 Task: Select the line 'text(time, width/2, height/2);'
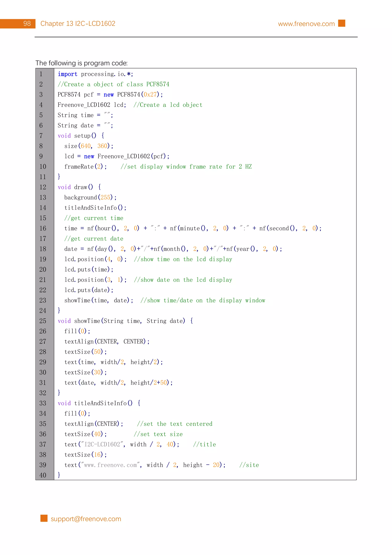pyautogui.click(x=114, y=362)
